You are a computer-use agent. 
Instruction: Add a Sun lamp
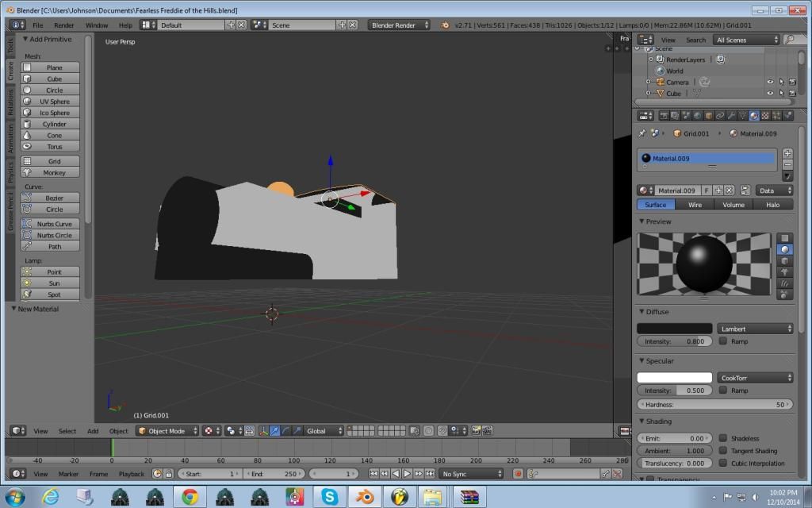(50, 283)
